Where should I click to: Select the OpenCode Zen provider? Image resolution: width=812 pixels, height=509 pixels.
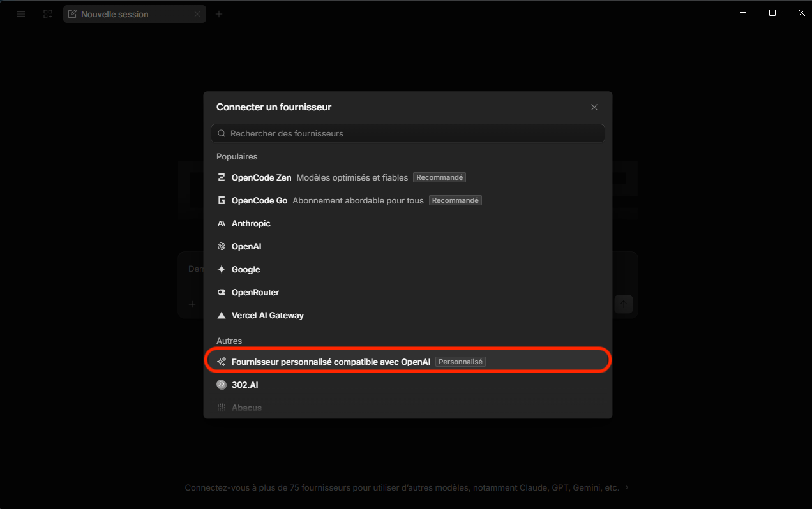tap(407, 177)
